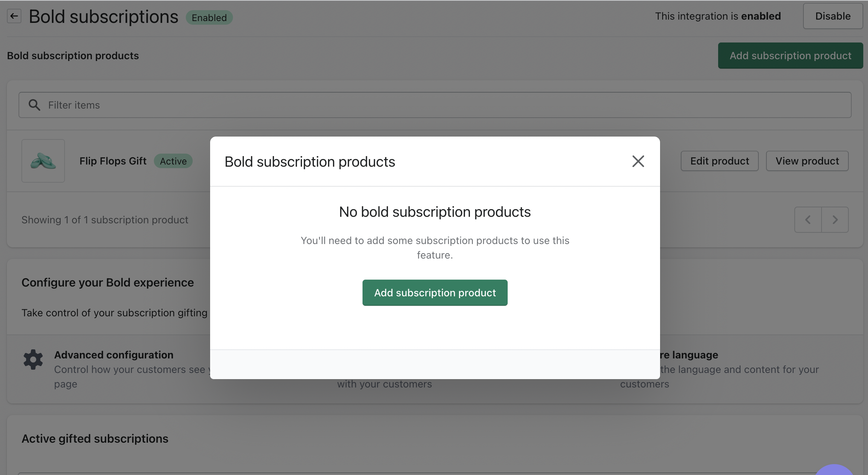This screenshot has height=475, width=868.
Task: Click the purple chat bubble icon
Action: 835,470
